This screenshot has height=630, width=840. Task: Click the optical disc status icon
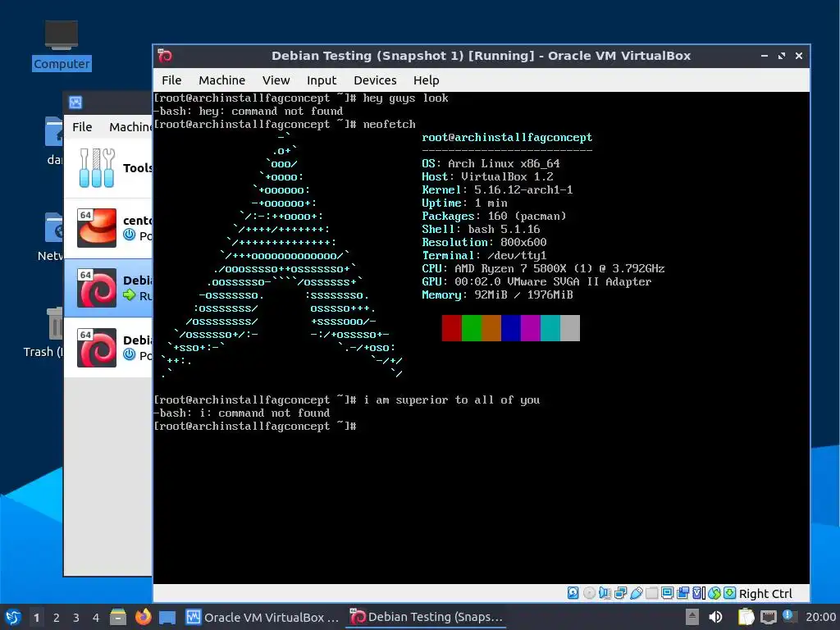click(589, 593)
